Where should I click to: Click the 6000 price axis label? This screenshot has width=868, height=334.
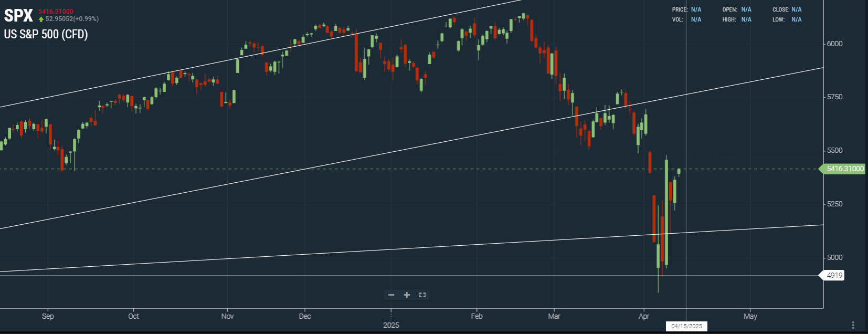pyautogui.click(x=834, y=44)
